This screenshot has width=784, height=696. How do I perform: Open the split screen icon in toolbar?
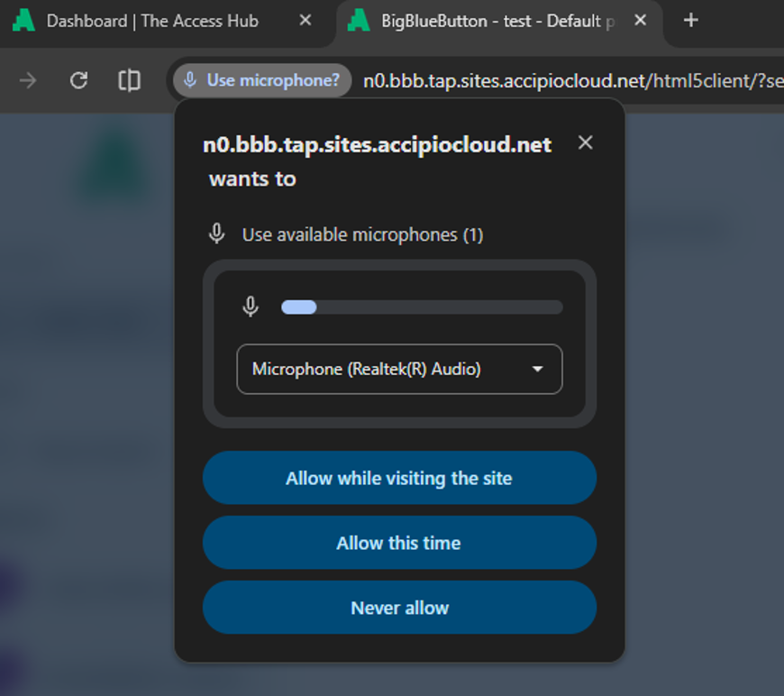pos(129,80)
